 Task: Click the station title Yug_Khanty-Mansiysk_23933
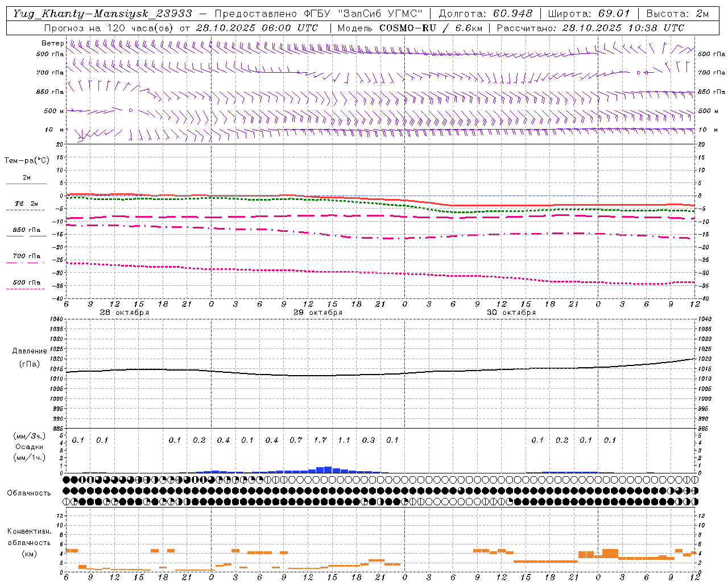tap(102, 14)
